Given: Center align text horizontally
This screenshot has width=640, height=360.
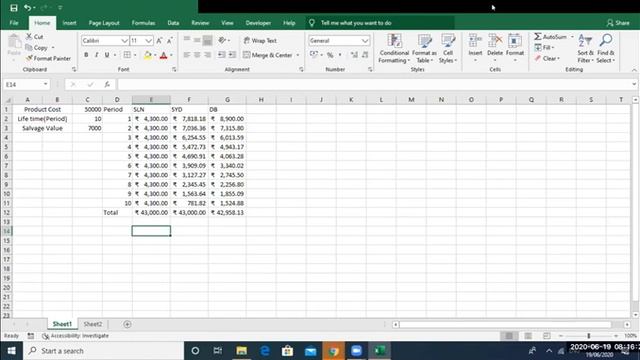Looking at the screenshot, I should [197, 55].
